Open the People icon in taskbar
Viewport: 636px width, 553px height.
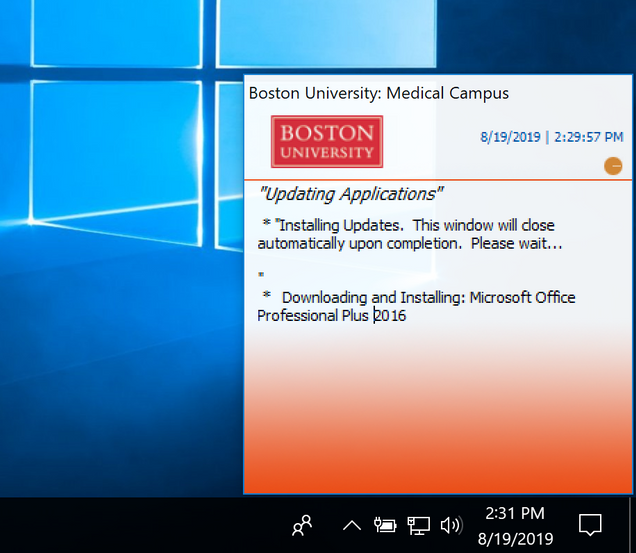tap(302, 525)
